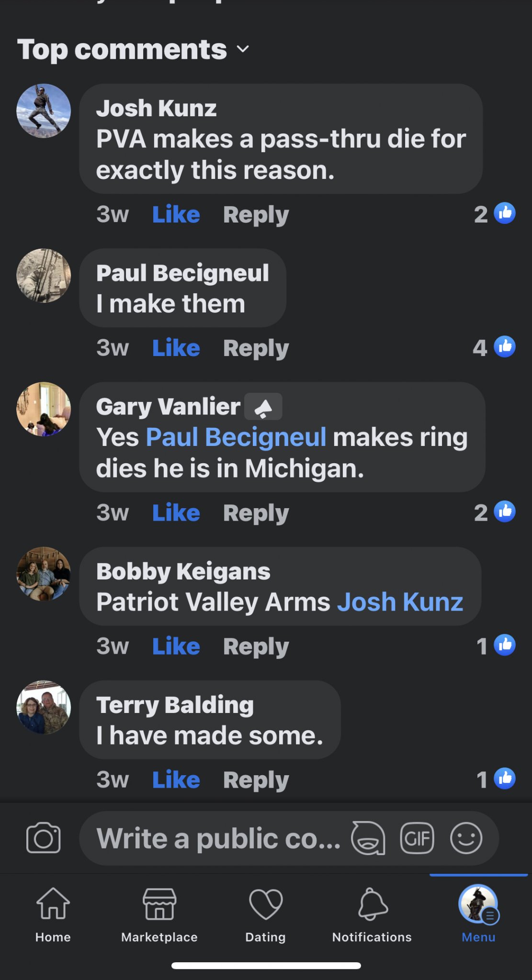Go to the Home tab
532x980 pixels.
[x=53, y=915]
